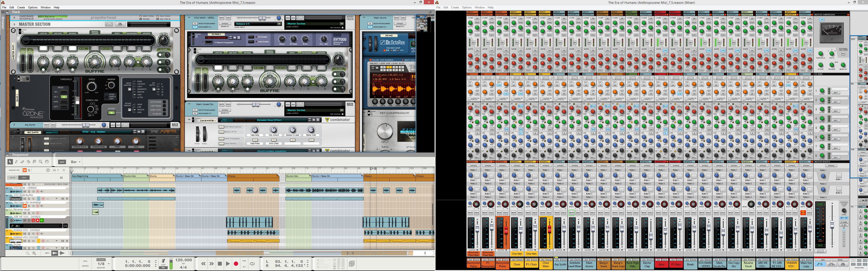Click the Play button in transport

228,264
